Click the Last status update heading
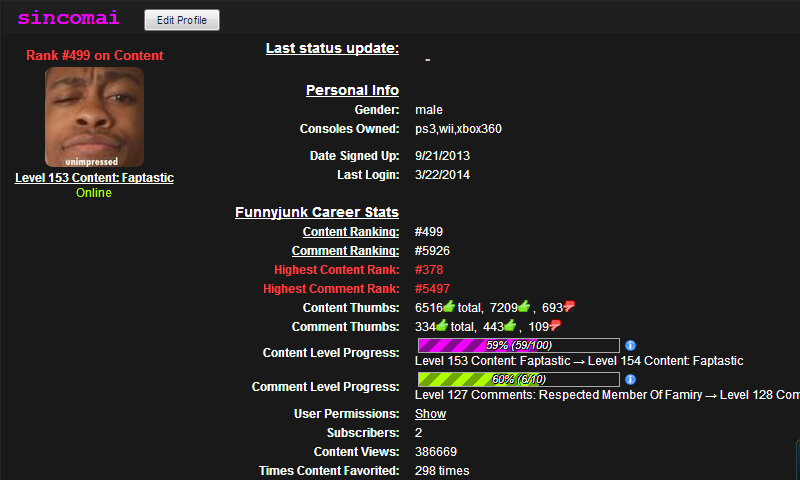This screenshot has height=480, width=800. [332, 48]
